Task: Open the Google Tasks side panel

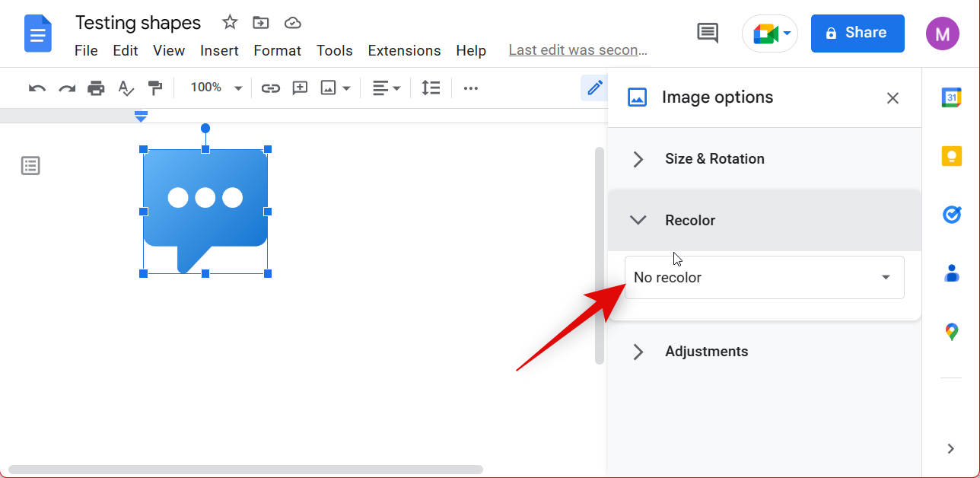Action: 951,215
